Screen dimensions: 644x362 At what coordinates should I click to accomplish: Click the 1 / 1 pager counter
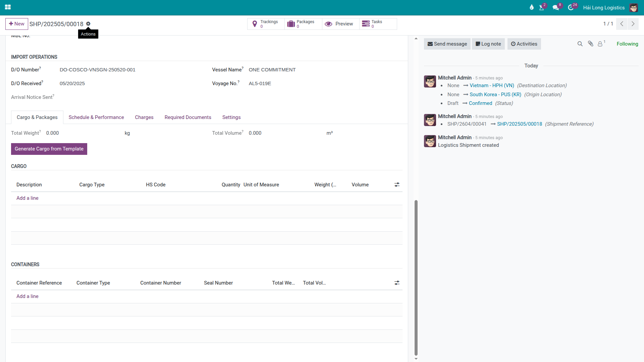click(x=608, y=24)
